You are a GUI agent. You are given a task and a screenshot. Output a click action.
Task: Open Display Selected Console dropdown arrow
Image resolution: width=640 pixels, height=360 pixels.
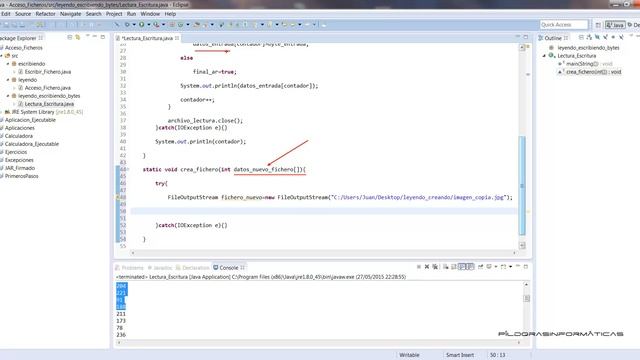pyautogui.click(x=496, y=267)
